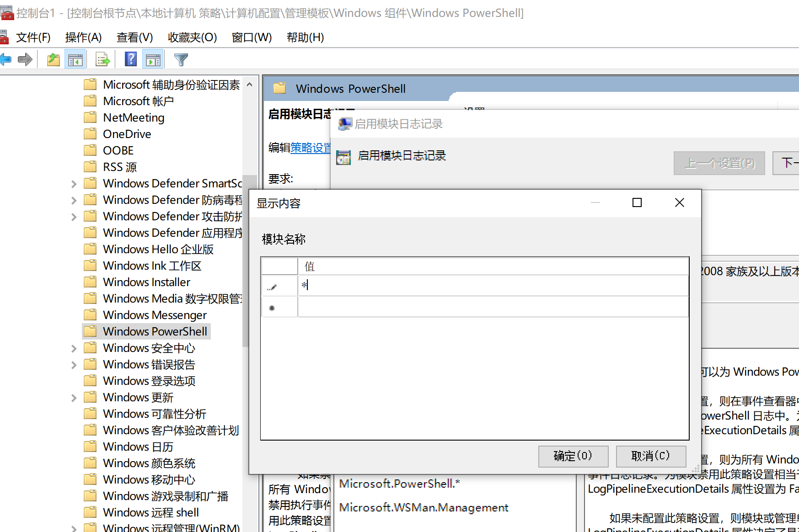The width and height of the screenshot is (799, 532).
Task: Click the Windows 移动中心 folder icon
Action: (91, 479)
